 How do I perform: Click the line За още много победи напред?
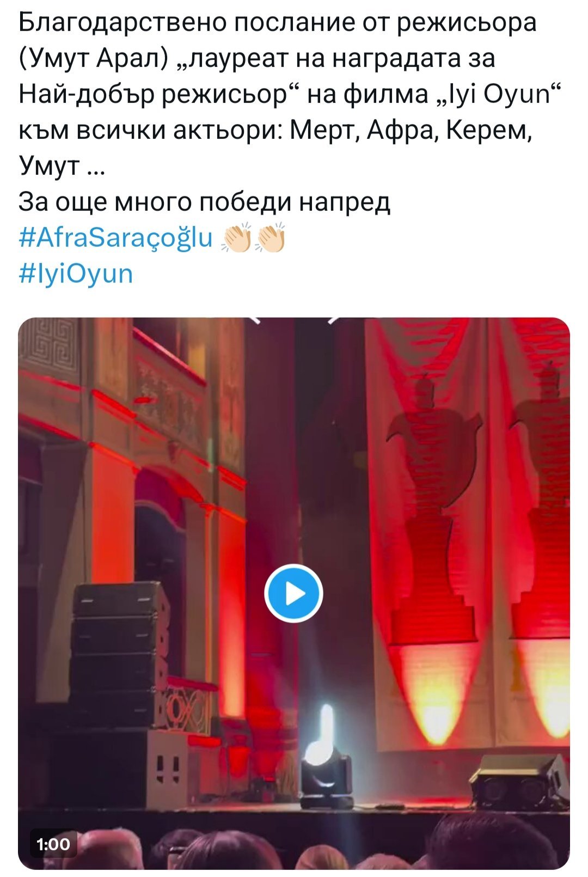(205, 202)
